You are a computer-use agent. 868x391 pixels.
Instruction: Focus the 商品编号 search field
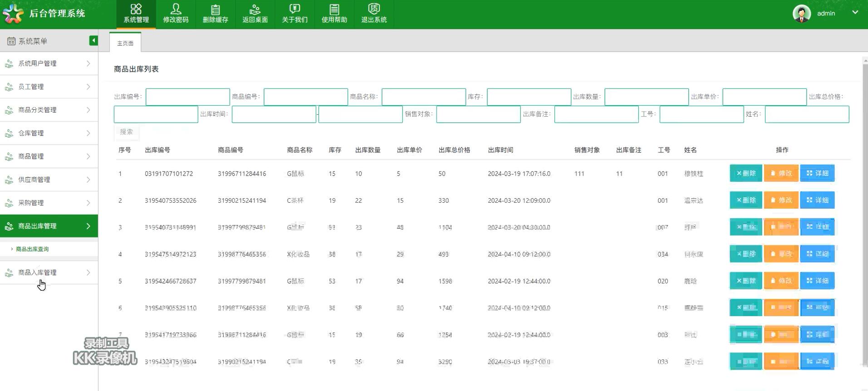point(306,97)
